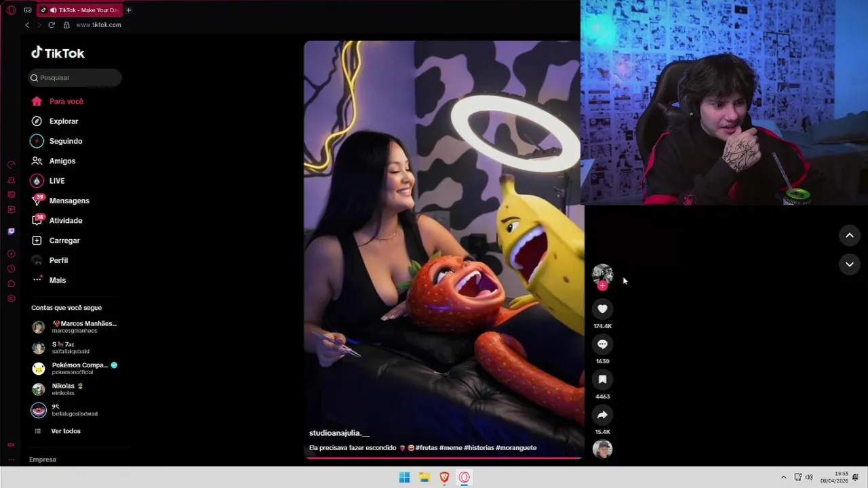868x488 pixels.
Task: Open GX Control speedometer in sidebar
Action: tap(11, 165)
